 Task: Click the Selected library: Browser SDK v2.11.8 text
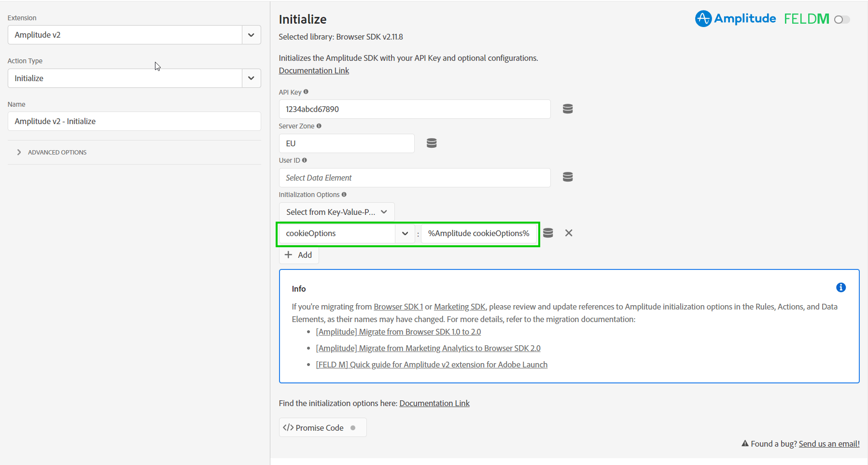pyautogui.click(x=341, y=37)
